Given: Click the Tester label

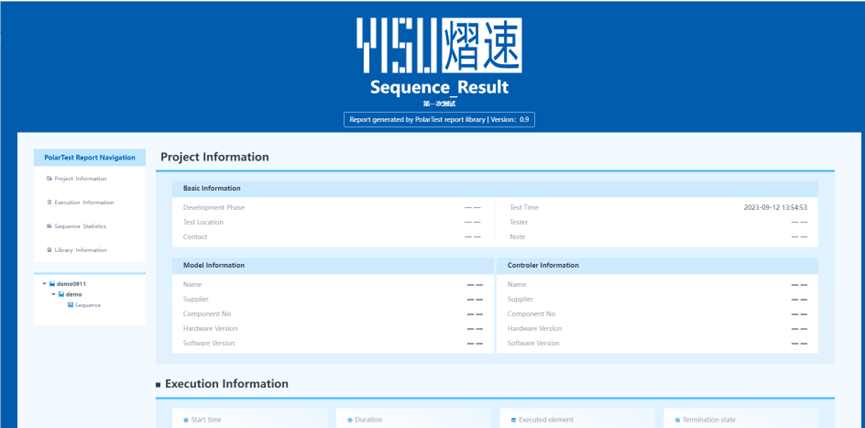Looking at the screenshot, I should [x=519, y=222].
